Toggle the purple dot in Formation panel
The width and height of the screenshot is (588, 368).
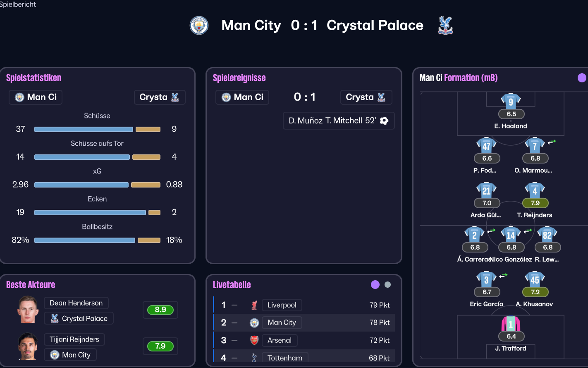[x=582, y=78]
